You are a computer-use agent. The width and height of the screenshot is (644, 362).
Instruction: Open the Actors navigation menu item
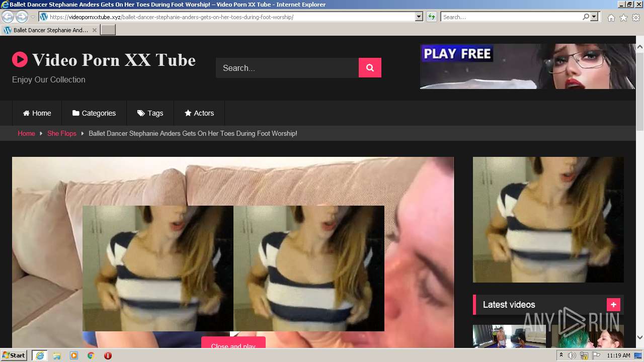(x=199, y=113)
